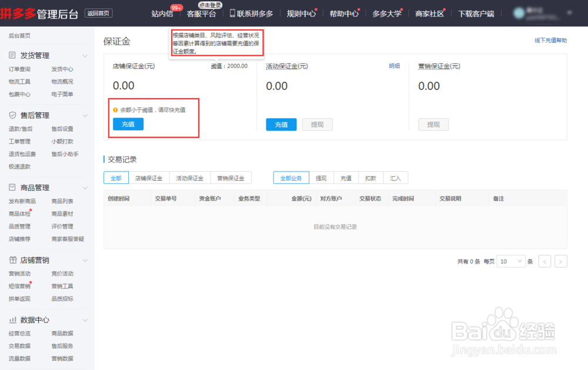Click 充值 button under 活动保证金
Screen dimensions: 588x370
[x=281, y=125]
